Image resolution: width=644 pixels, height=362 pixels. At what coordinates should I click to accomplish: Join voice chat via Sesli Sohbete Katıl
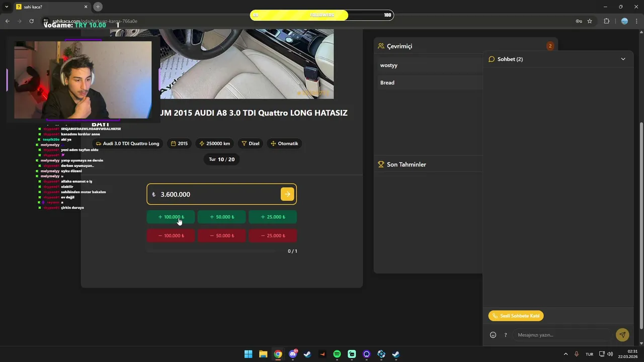pos(516,316)
